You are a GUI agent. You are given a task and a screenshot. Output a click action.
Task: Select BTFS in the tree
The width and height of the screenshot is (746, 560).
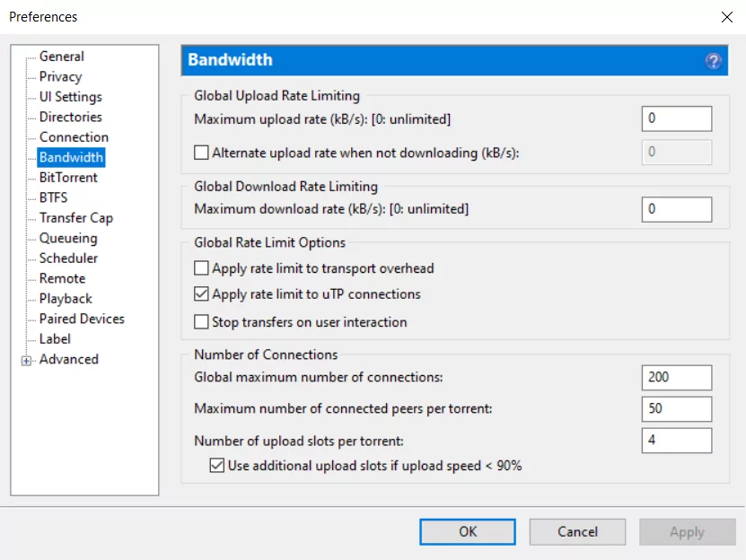(53, 197)
